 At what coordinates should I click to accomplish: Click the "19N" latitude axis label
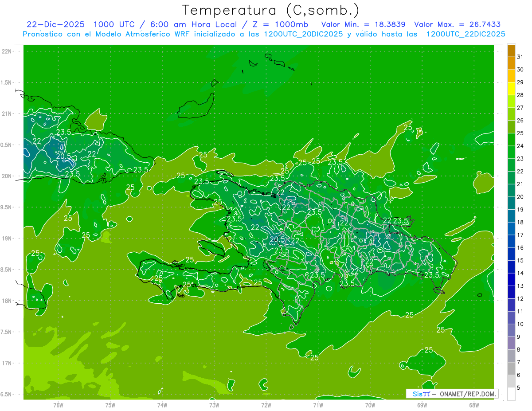tap(7, 239)
